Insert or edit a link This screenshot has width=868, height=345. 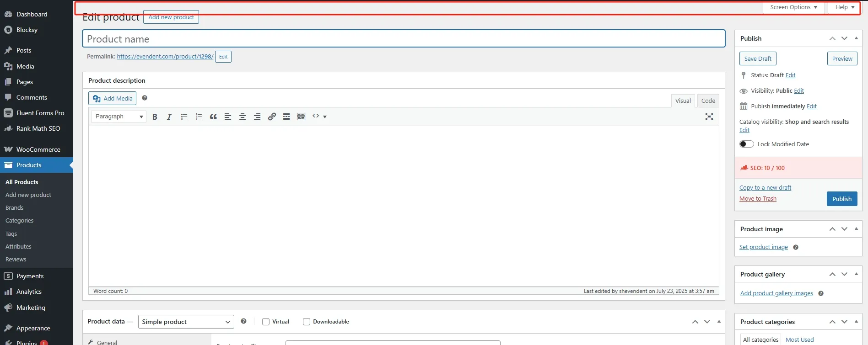272,117
